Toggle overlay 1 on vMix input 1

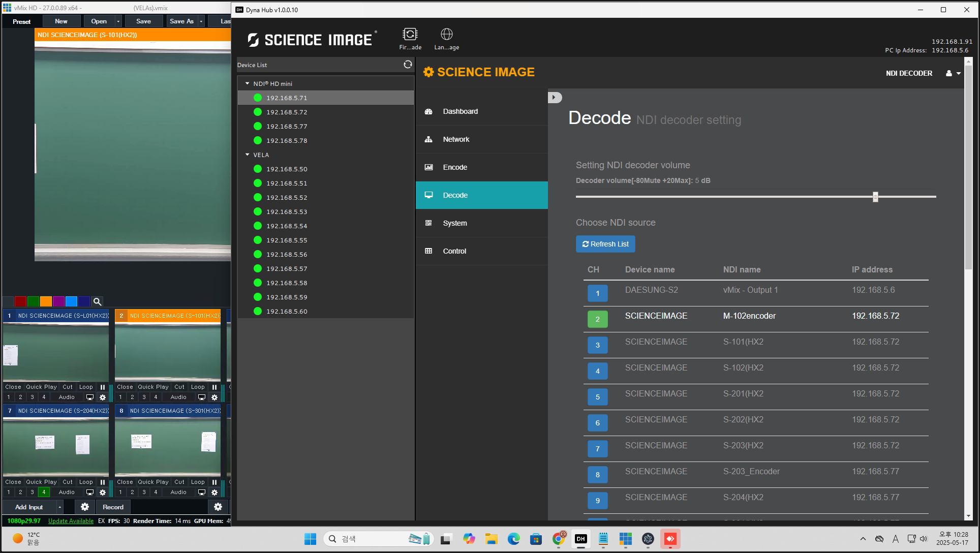pyautogui.click(x=9, y=397)
